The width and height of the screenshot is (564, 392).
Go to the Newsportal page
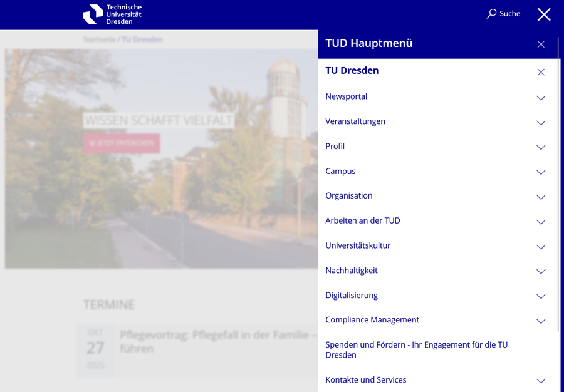(x=346, y=96)
